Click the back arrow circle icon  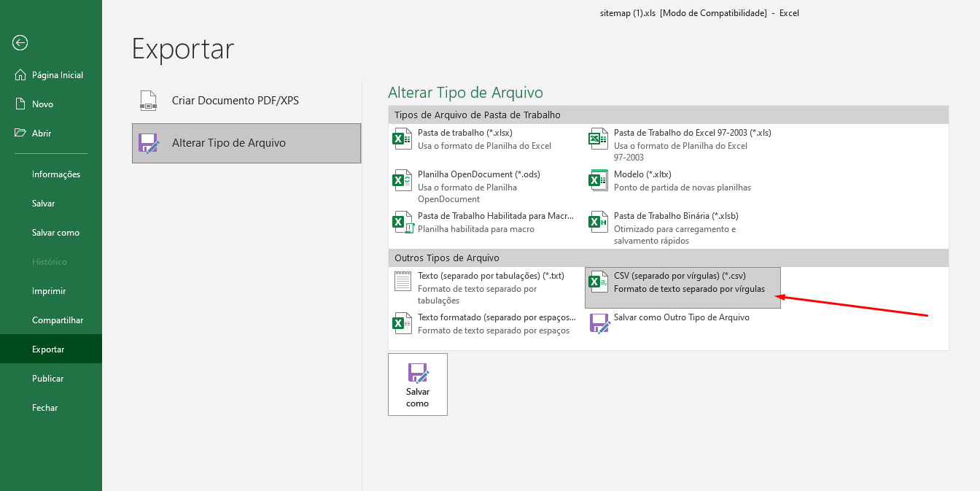(20, 43)
